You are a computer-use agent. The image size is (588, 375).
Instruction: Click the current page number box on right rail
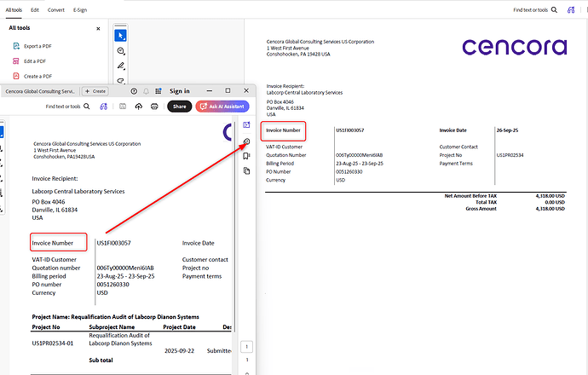pyautogui.click(x=247, y=347)
